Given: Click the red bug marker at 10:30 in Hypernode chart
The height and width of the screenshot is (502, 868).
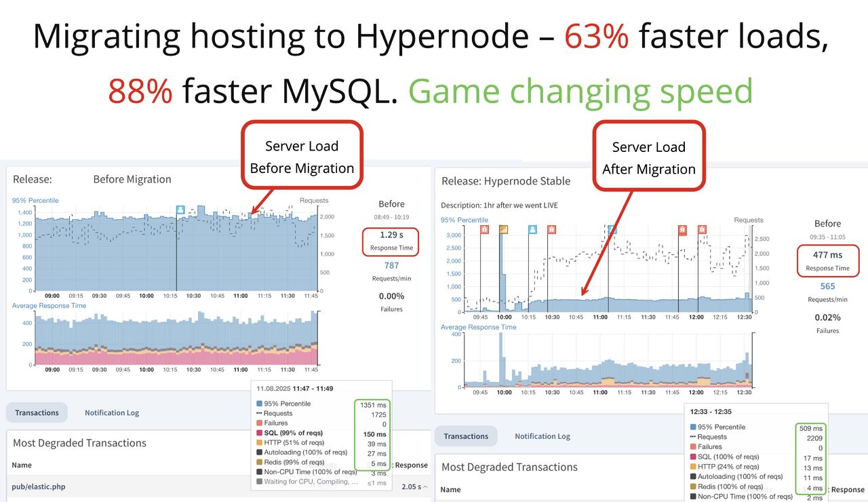Looking at the screenshot, I should click(x=551, y=230).
